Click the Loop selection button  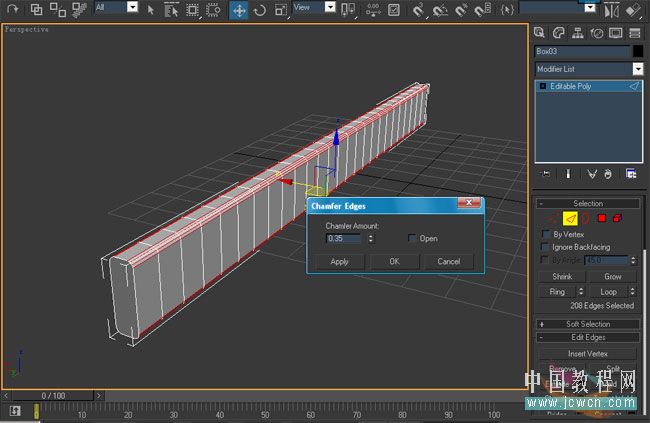click(608, 292)
